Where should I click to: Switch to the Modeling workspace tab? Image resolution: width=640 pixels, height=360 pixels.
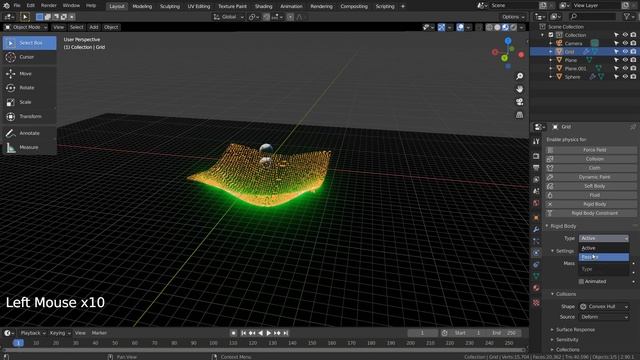click(x=142, y=6)
